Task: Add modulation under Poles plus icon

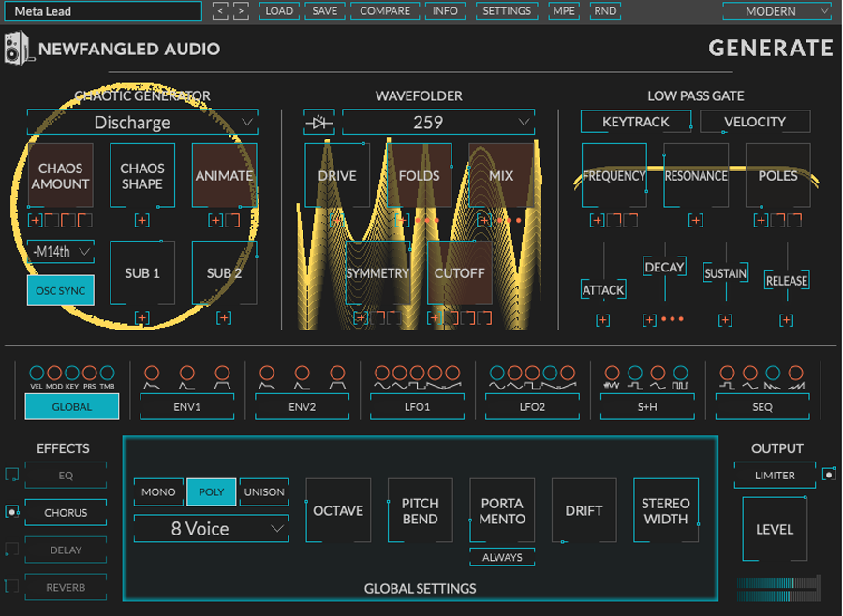Action: (761, 220)
